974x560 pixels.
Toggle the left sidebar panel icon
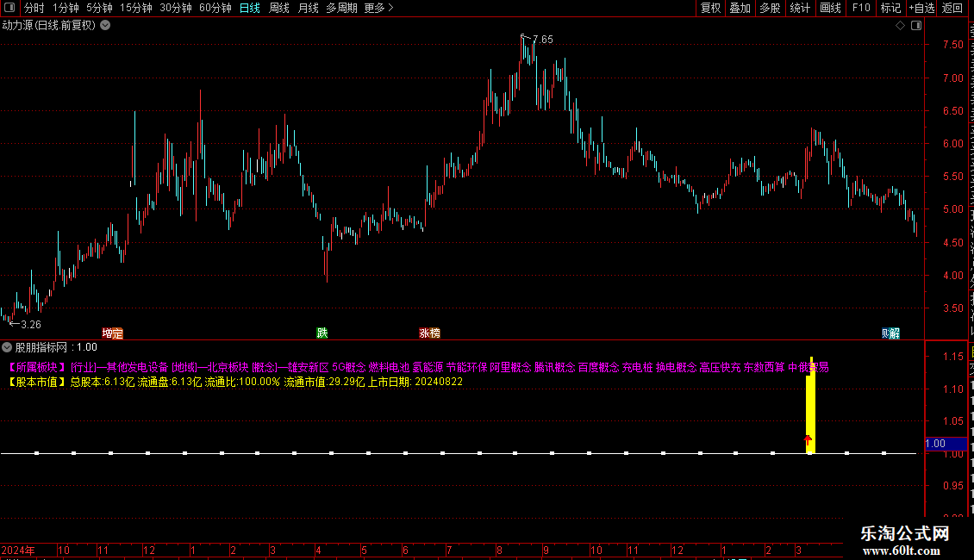[x=9, y=8]
